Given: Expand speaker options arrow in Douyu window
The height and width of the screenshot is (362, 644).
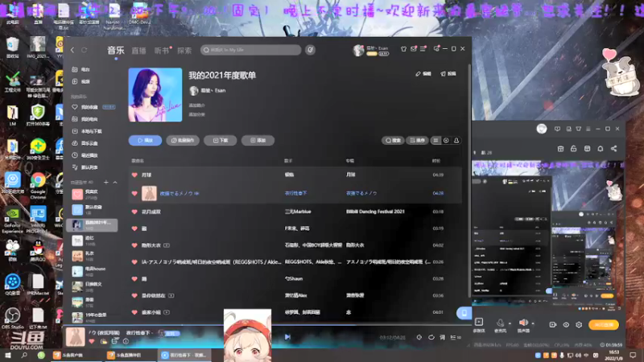Looking at the screenshot, I should tap(533, 323).
